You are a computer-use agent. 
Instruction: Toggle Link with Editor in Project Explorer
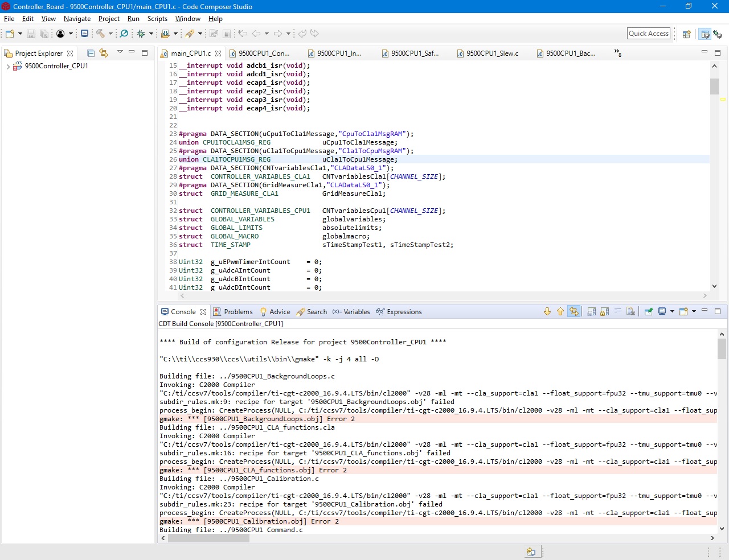coord(104,53)
